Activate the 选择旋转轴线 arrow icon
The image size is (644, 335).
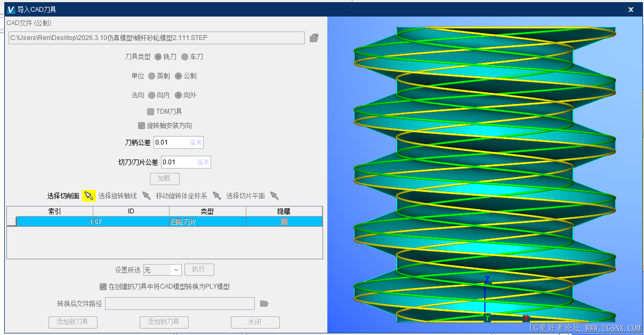point(146,196)
